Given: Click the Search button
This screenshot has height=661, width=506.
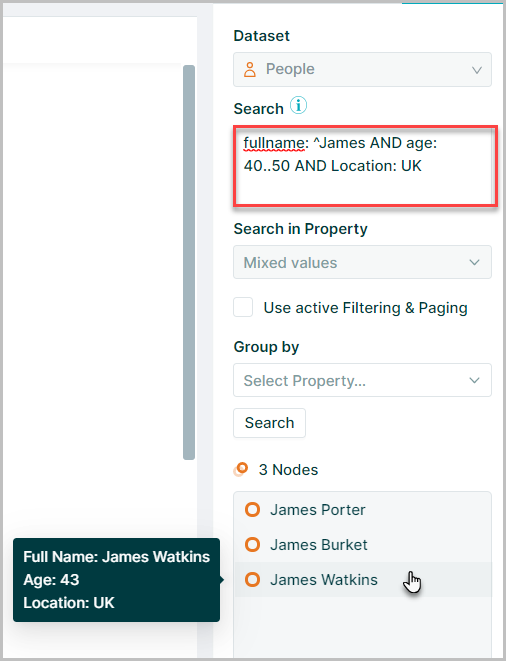Looking at the screenshot, I should (x=269, y=423).
